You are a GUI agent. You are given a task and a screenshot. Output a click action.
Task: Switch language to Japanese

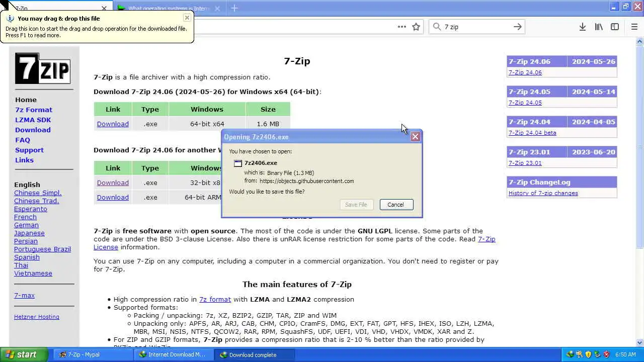(29, 233)
